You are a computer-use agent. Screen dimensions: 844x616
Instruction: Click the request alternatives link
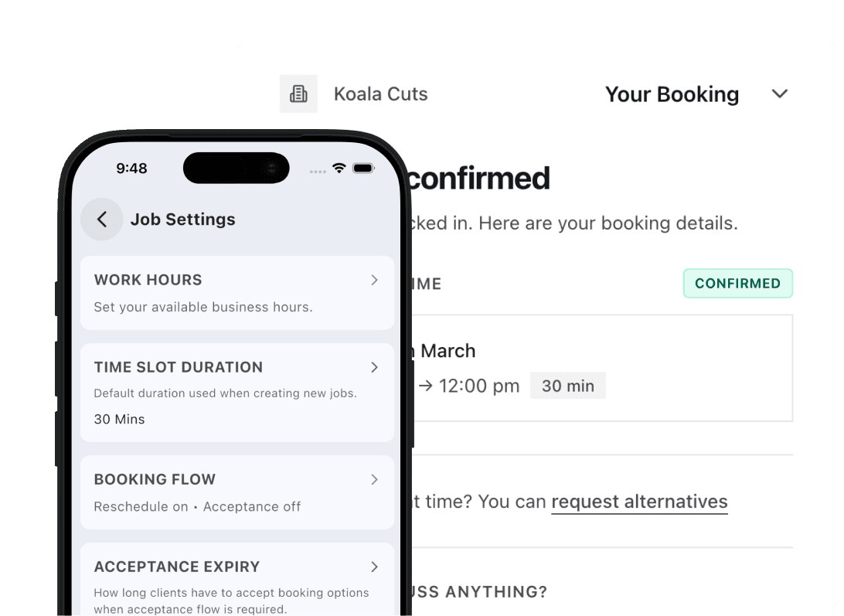(x=639, y=502)
